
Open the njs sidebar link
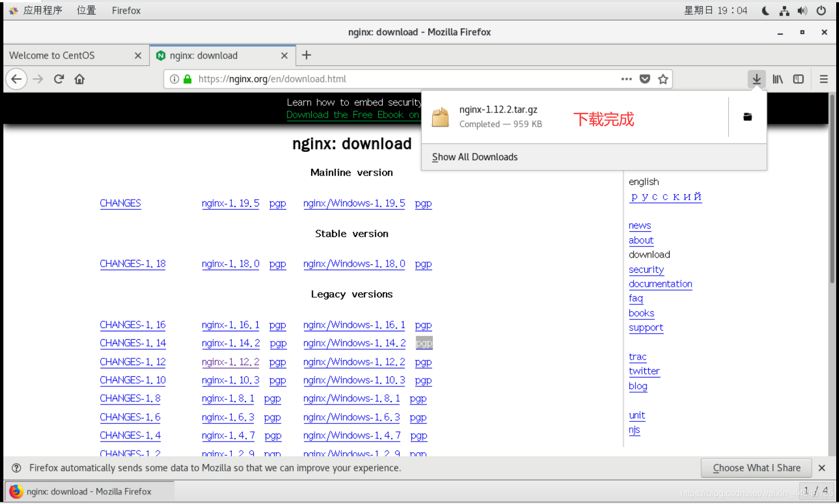(x=634, y=430)
